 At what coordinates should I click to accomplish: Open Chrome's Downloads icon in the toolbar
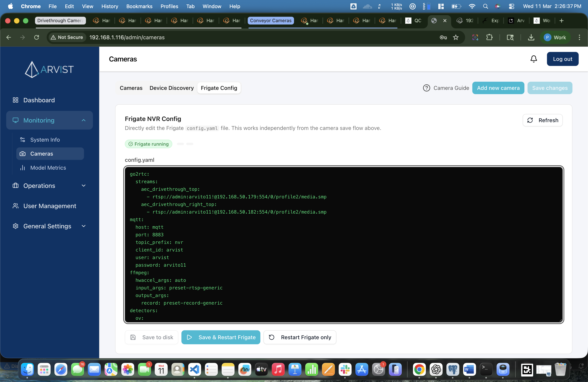531,37
